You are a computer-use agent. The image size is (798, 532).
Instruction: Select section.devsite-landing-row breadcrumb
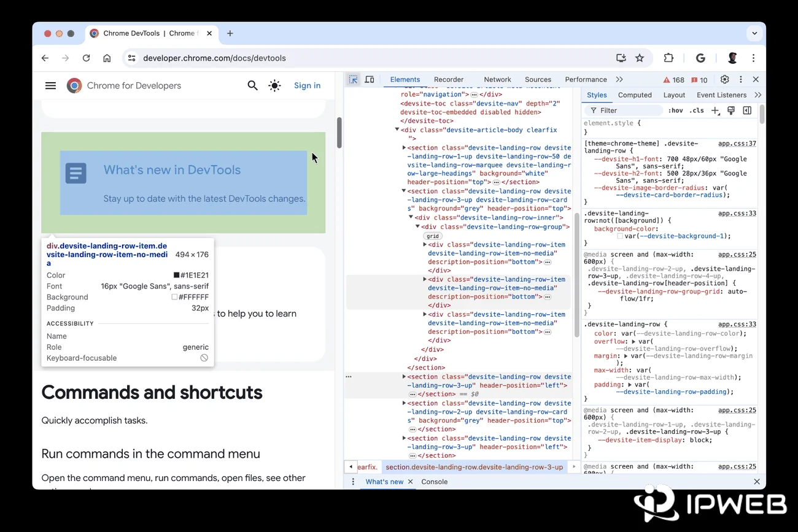(x=475, y=467)
